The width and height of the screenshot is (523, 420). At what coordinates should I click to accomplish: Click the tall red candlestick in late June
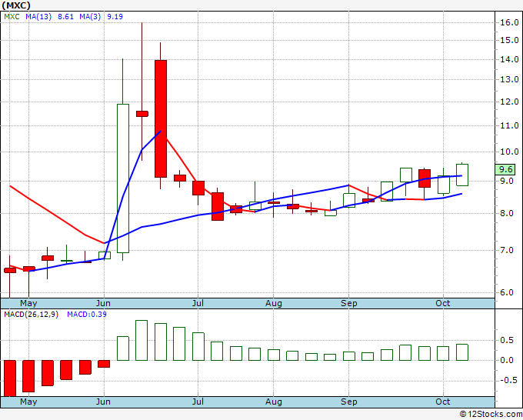(x=161, y=118)
